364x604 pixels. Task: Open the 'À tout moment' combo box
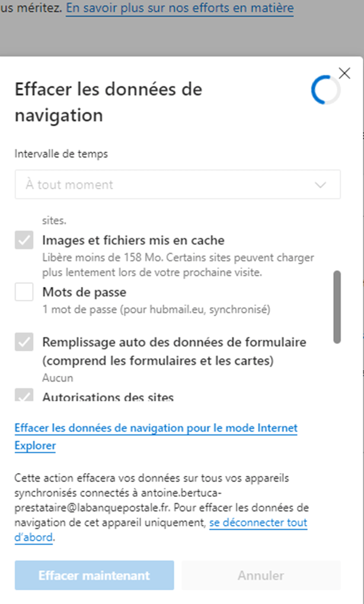tap(177, 184)
